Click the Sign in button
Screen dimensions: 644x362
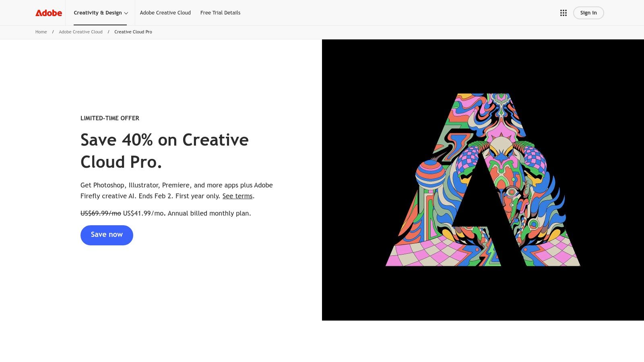click(588, 13)
